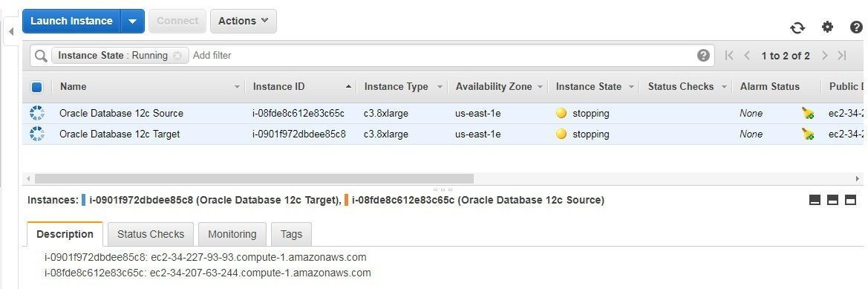The width and height of the screenshot is (868, 289).
Task: Click the refresh instances icon
Action: coord(797,27)
